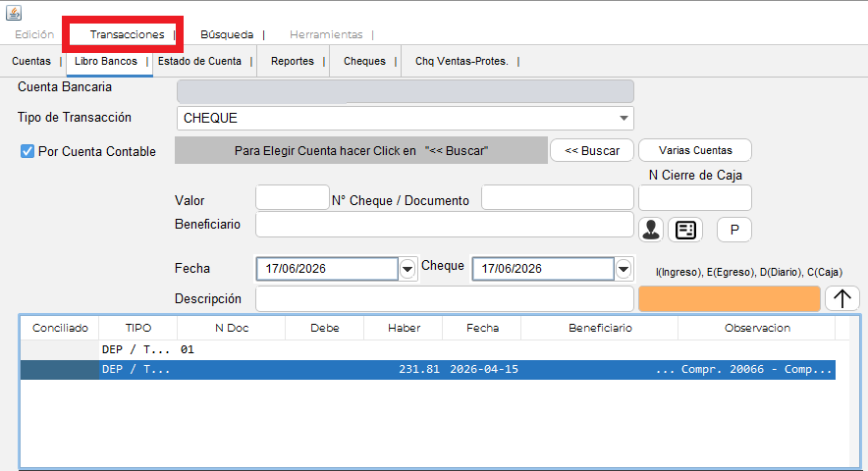The height and width of the screenshot is (471, 868).
Task: Click the Java application icon in title bar
Action: click(14, 13)
